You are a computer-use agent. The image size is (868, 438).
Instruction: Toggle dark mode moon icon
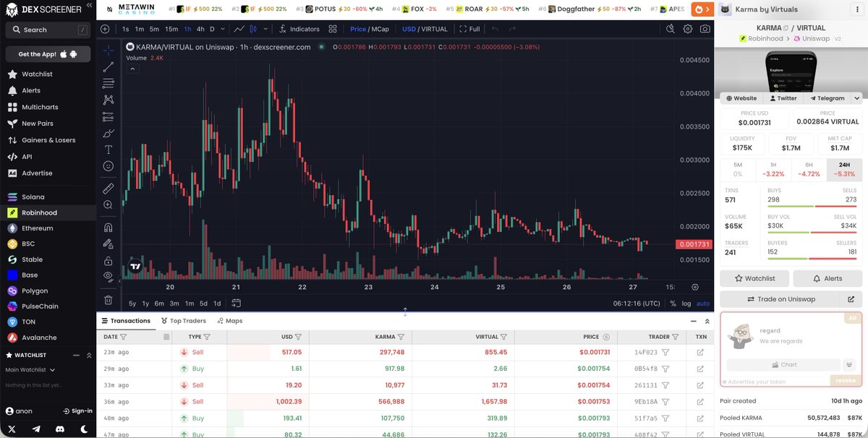pyautogui.click(x=84, y=429)
